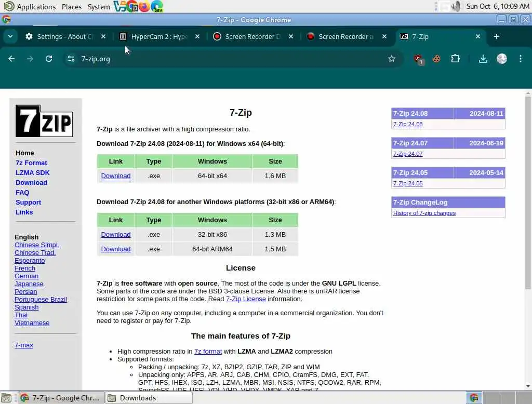Switch language to Japanese
Image resolution: width=532 pixels, height=404 pixels.
29,284
